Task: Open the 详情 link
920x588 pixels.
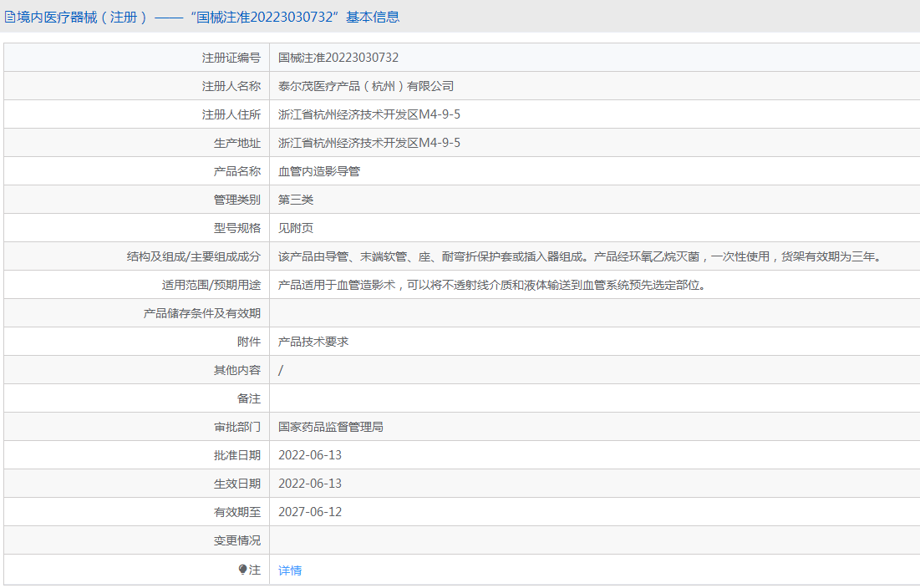Action: click(290, 570)
